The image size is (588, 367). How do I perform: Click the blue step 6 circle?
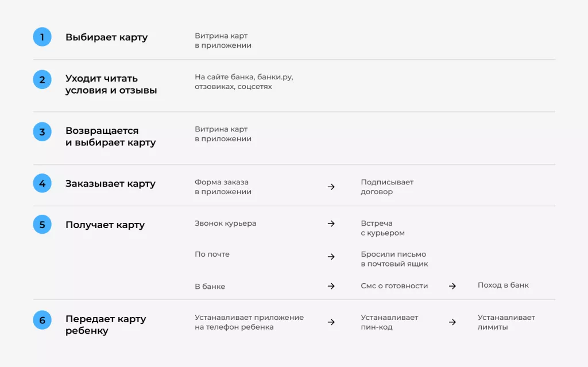[x=42, y=320]
